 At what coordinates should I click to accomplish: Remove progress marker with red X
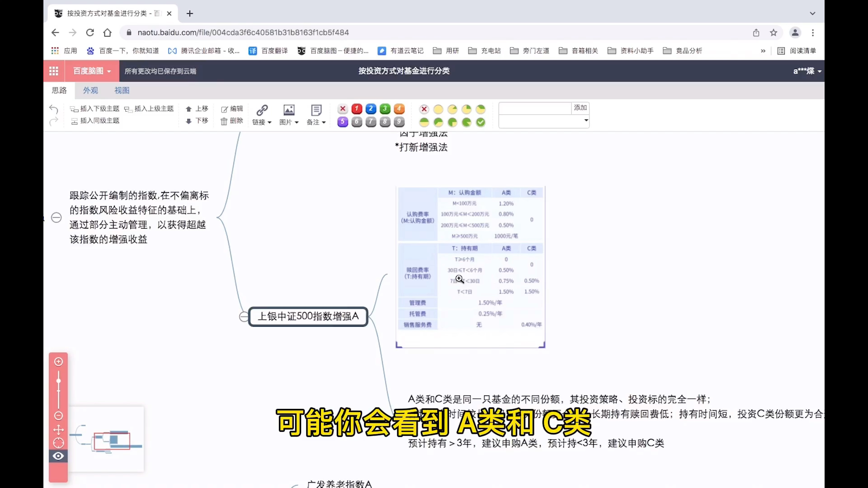(x=424, y=109)
